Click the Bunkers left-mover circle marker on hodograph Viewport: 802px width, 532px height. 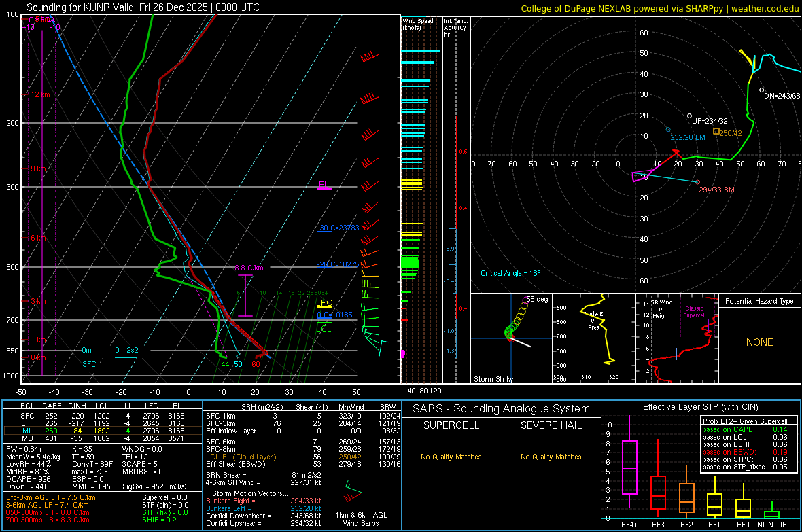coord(668,130)
